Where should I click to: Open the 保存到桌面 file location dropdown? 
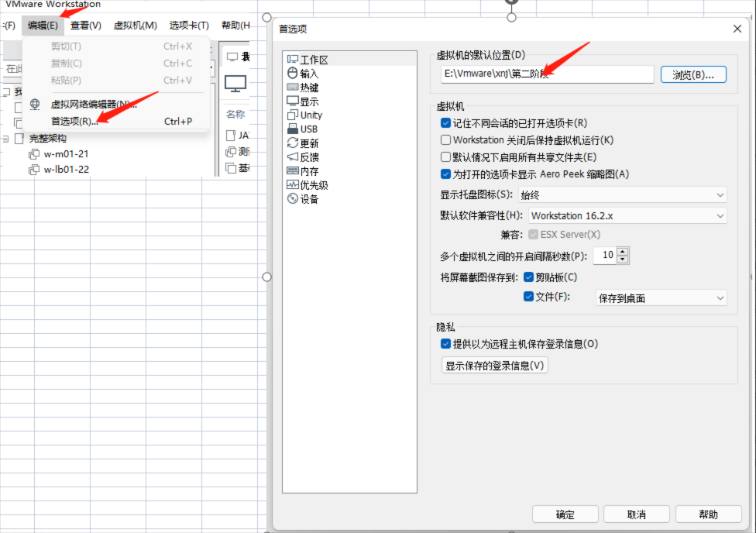pyautogui.click(x=661, y=298)
